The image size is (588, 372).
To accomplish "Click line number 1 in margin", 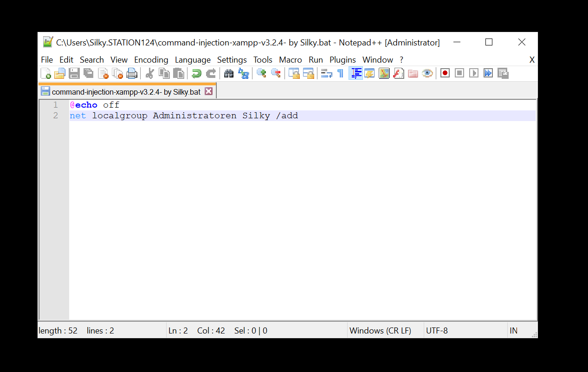I will point(56,105).
